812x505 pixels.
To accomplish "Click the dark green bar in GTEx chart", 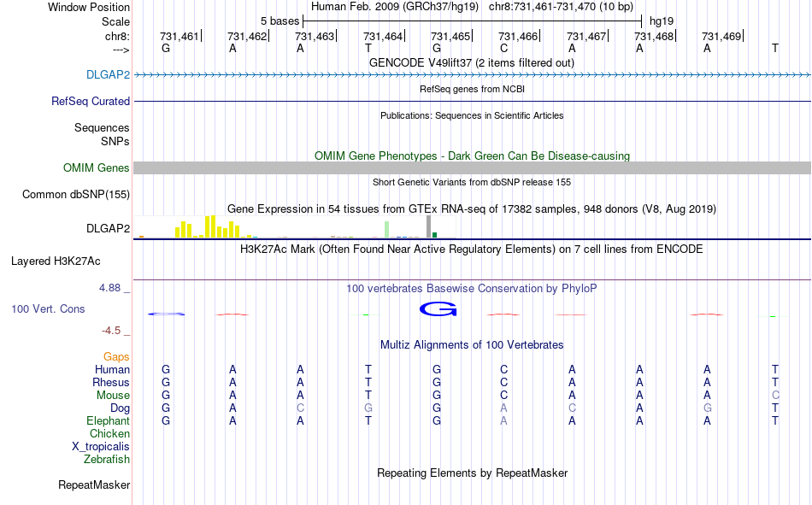I will [434, 235].
